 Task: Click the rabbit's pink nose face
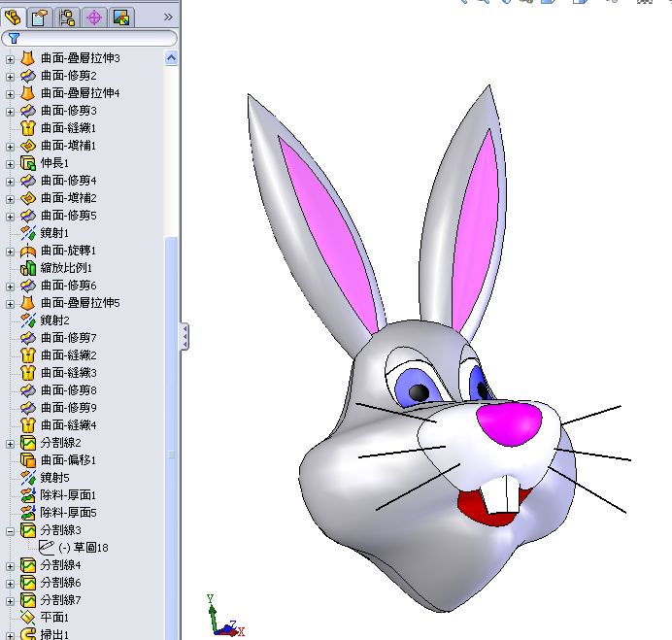point(509,424)
